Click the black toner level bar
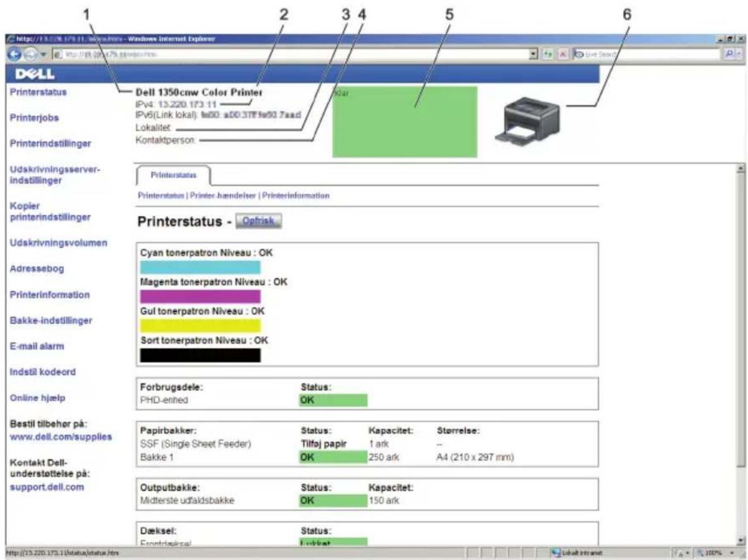The width and height of the screenshot is (748, 560). 200,355
